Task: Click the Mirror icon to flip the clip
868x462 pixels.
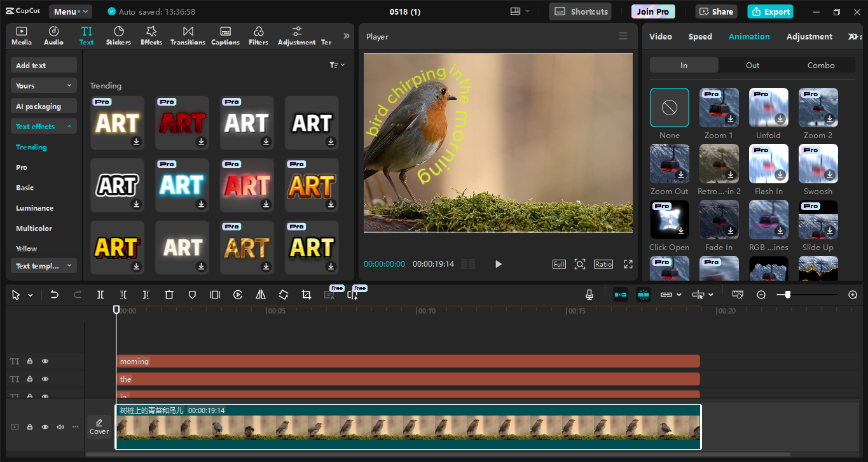Action: coord(260,295)
